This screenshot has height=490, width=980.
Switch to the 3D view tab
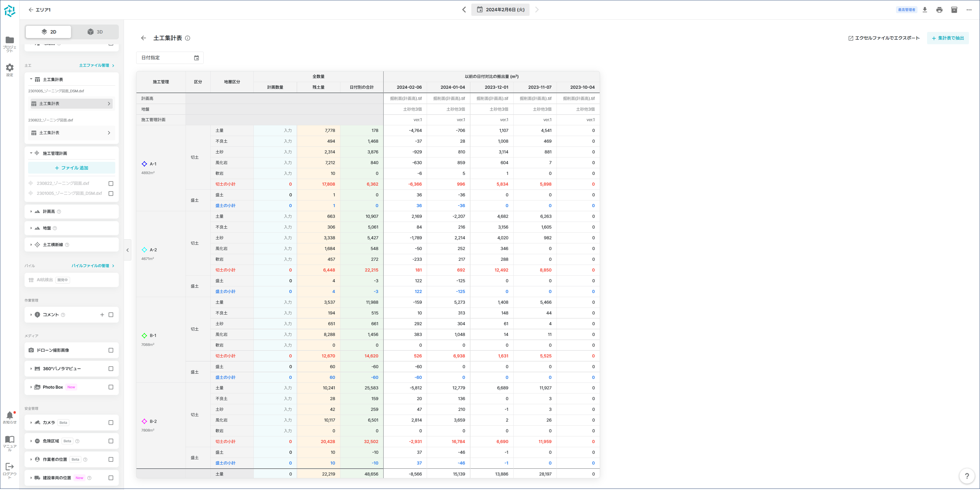[95, 32]
